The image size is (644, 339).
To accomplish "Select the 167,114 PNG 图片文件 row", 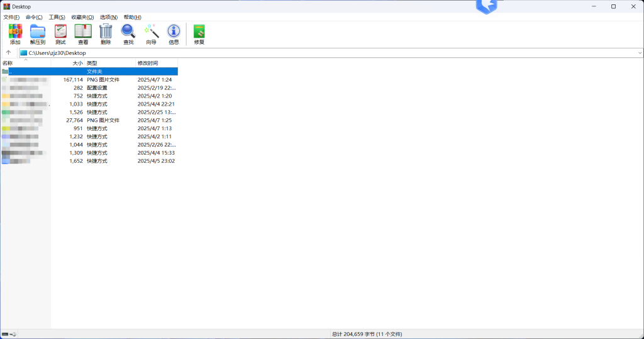I will point(89,80).
